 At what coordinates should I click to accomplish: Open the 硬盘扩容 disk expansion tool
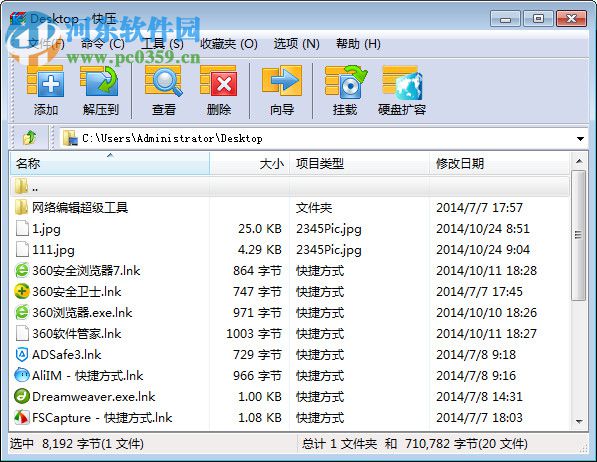click(402, 82)
